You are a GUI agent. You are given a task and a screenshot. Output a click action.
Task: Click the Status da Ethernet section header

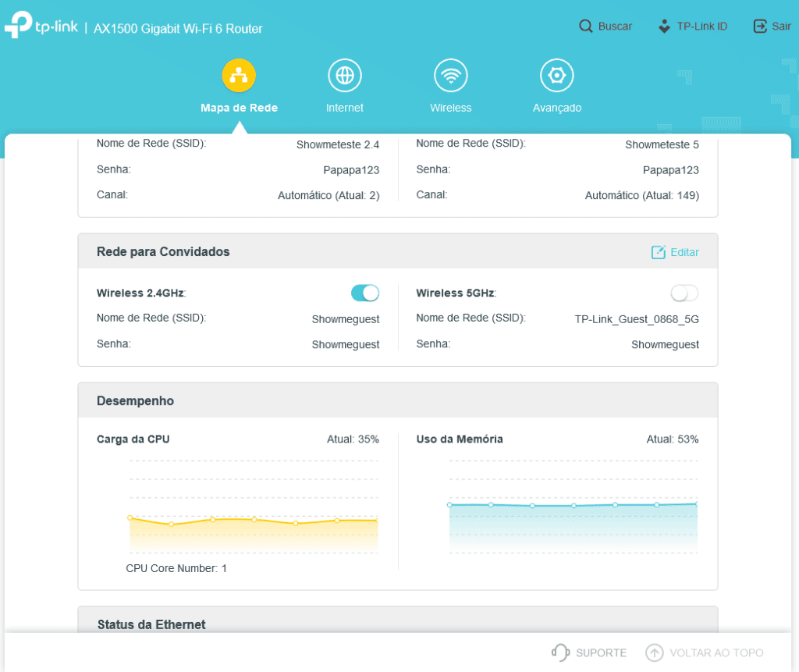tap(151, 624)
